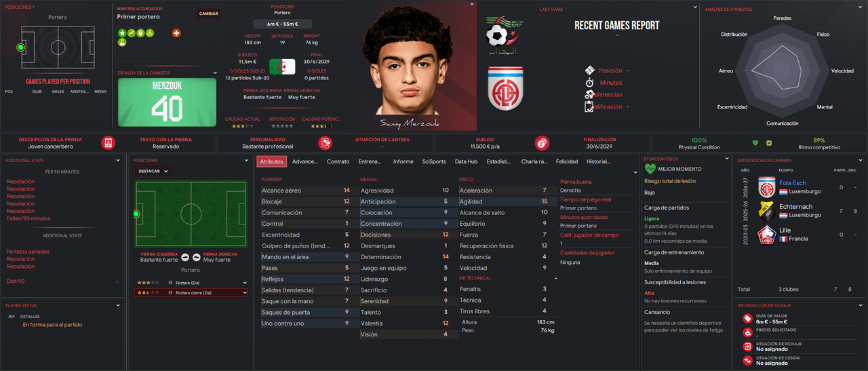Click the Cambiar button

pyautogui.click(x=208, y=14)
